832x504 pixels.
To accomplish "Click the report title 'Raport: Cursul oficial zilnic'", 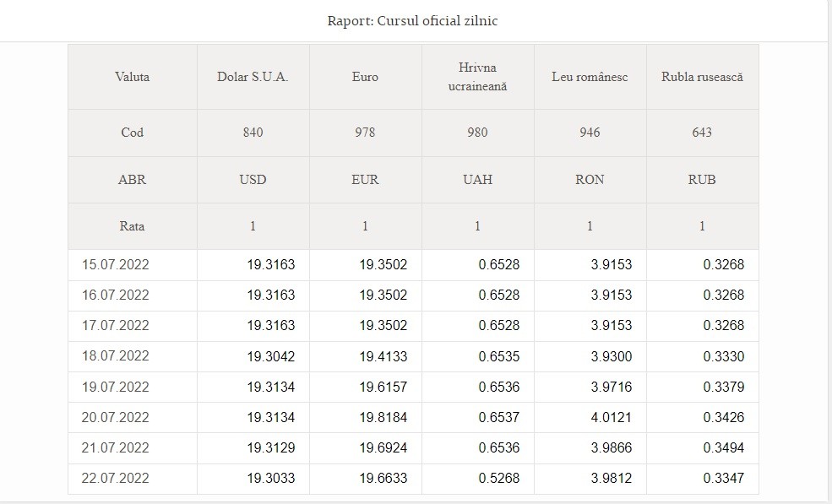I will coord(412,21).
